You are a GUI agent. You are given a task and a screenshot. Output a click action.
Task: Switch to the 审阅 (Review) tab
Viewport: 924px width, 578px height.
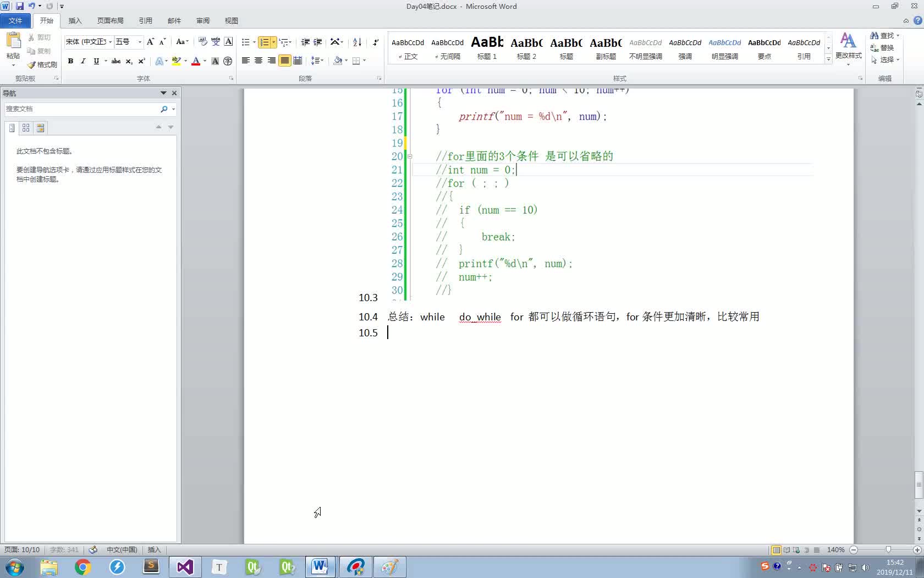203,20
